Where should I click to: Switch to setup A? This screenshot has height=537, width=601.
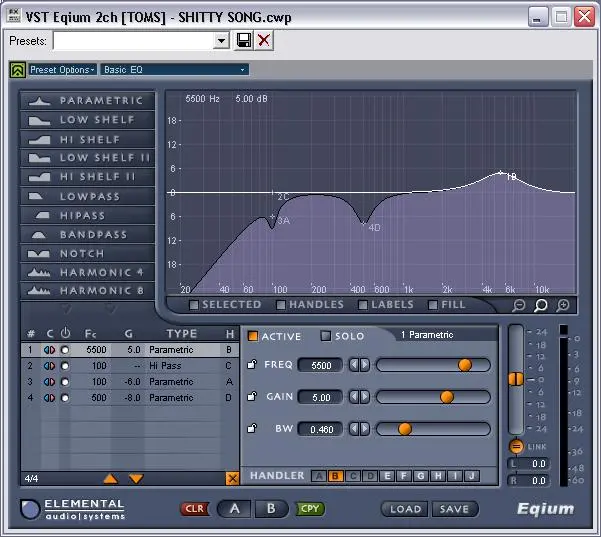tap(234, 509)
